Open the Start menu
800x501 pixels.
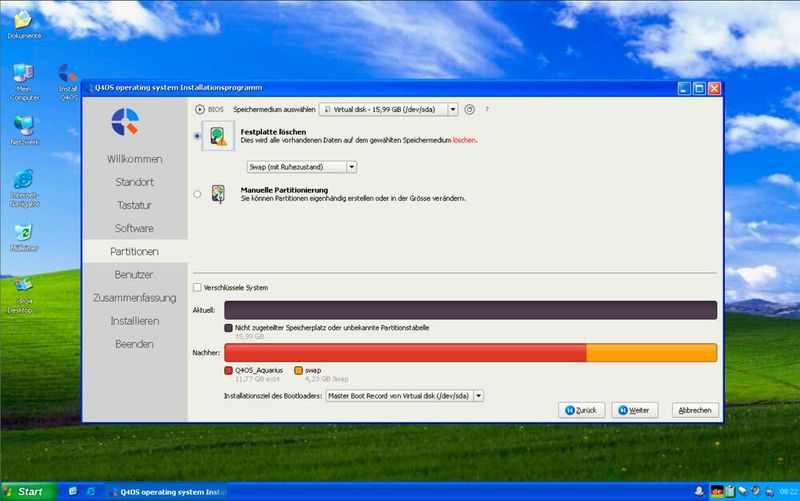tap(28, 492)
